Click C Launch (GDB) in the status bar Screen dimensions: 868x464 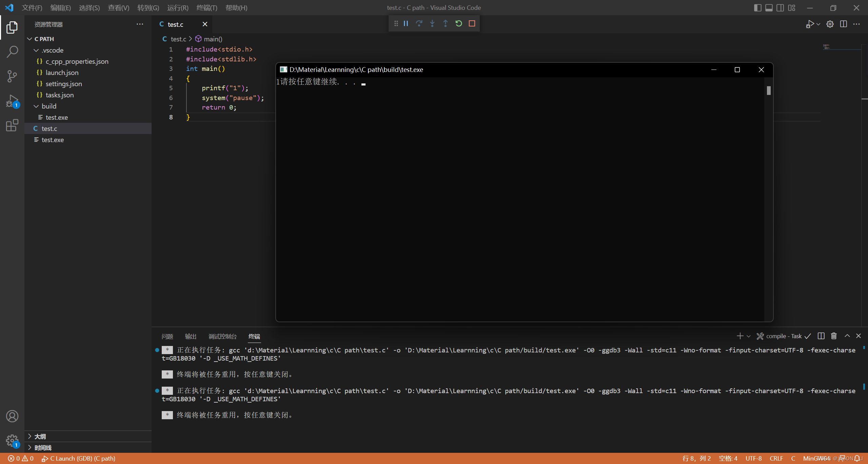click(79, 458)
